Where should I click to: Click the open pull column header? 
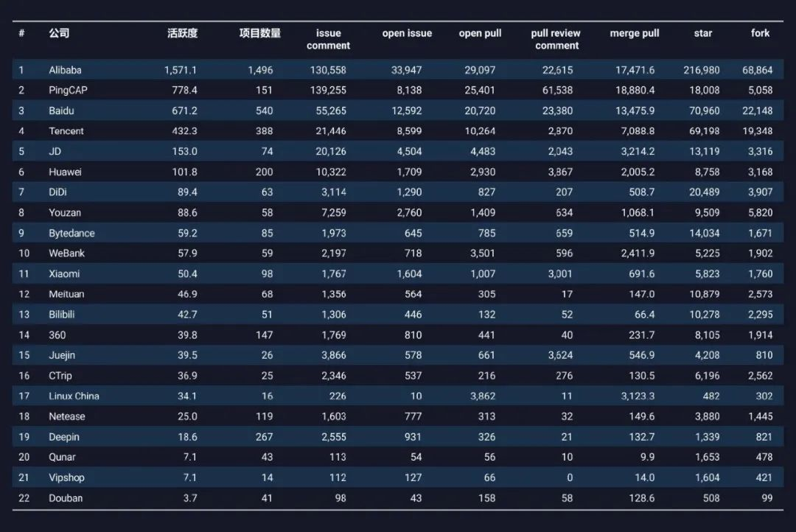tap(481, 33)
